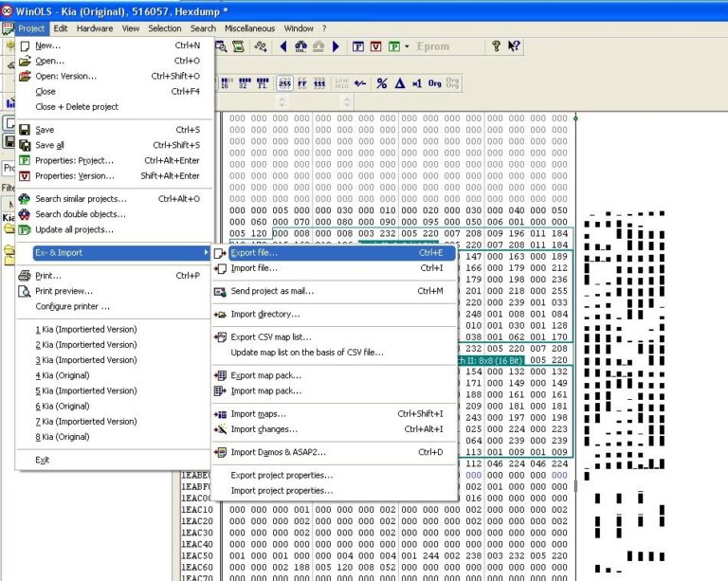Select Import directory... entry
Viewport: 728px width, 581px height.
[335, 314]
